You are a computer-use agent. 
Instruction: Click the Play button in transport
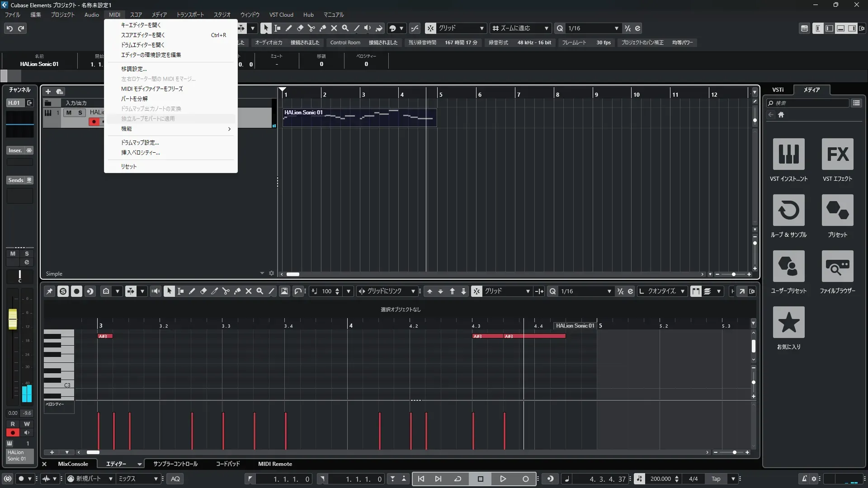pyautogui.click(x=503, y=479)
